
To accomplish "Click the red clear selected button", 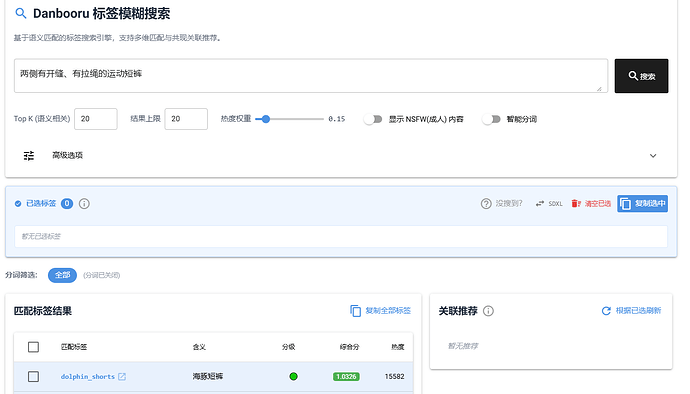I will point(591,203).
